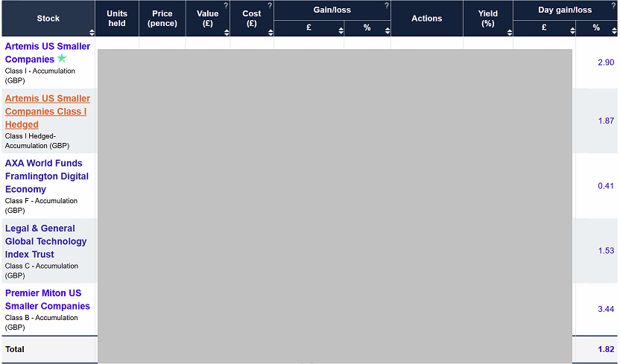The width and height of the screenshot is (620, 364).
Task: Sort by Day gain/loss % arrows
Action: tap(613, 31)
